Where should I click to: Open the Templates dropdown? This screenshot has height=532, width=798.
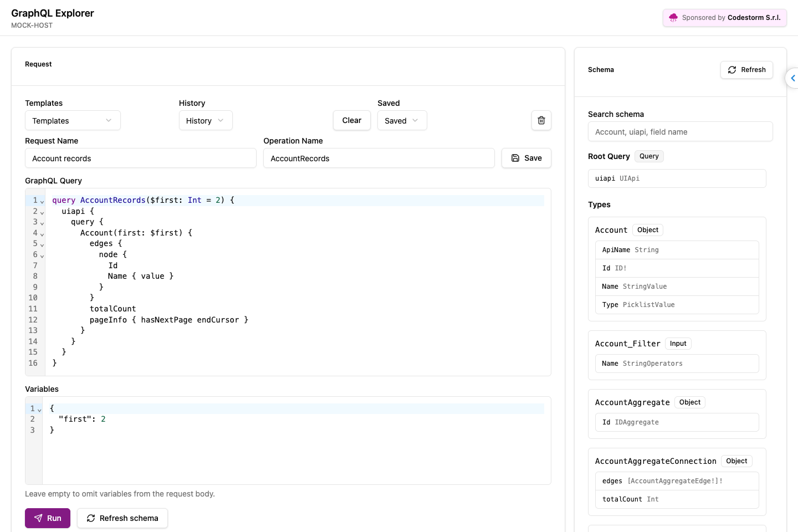click(x=73, y=120)
